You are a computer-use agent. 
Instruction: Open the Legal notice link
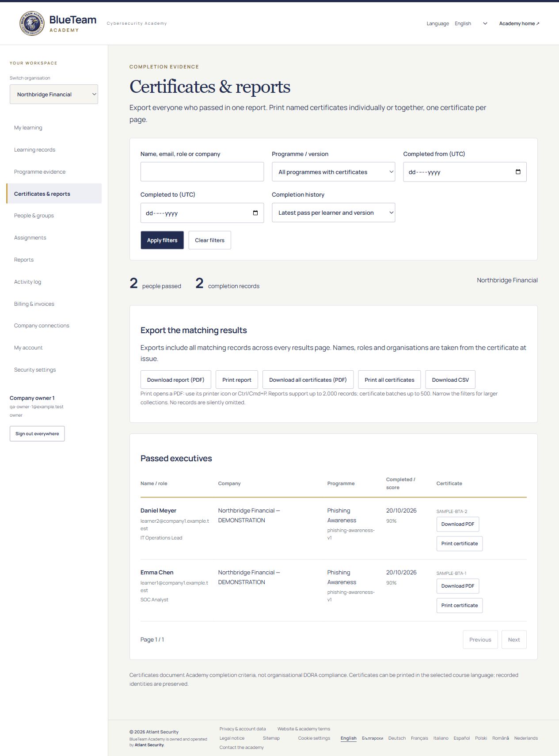[x=232, y=738]
